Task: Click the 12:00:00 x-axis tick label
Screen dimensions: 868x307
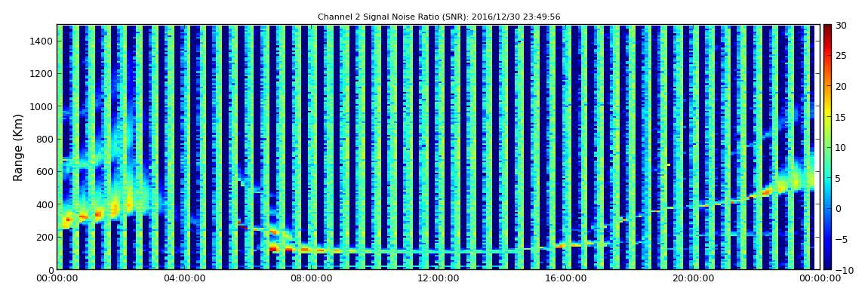Action: click(437, 278)
